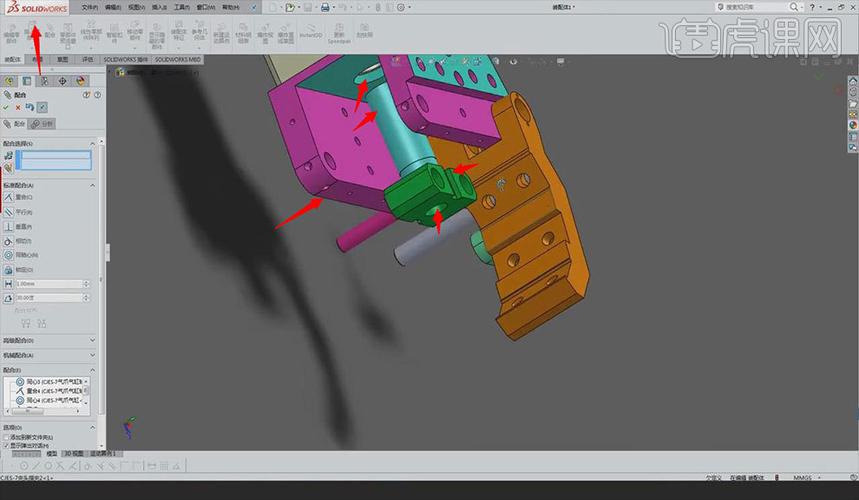Choose the Lock (锁定) mate icon

point(8,270)
